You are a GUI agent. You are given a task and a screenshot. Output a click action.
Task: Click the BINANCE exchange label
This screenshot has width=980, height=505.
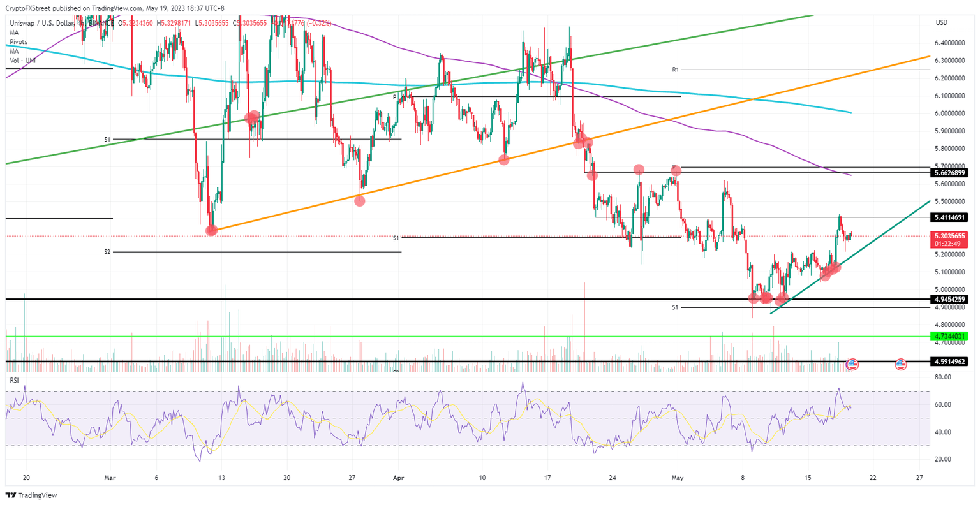click(101, 22)
